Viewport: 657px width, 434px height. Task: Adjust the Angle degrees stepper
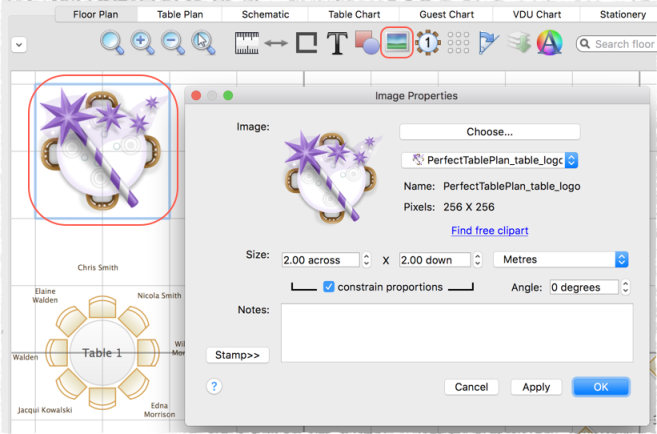pos(625,287)
